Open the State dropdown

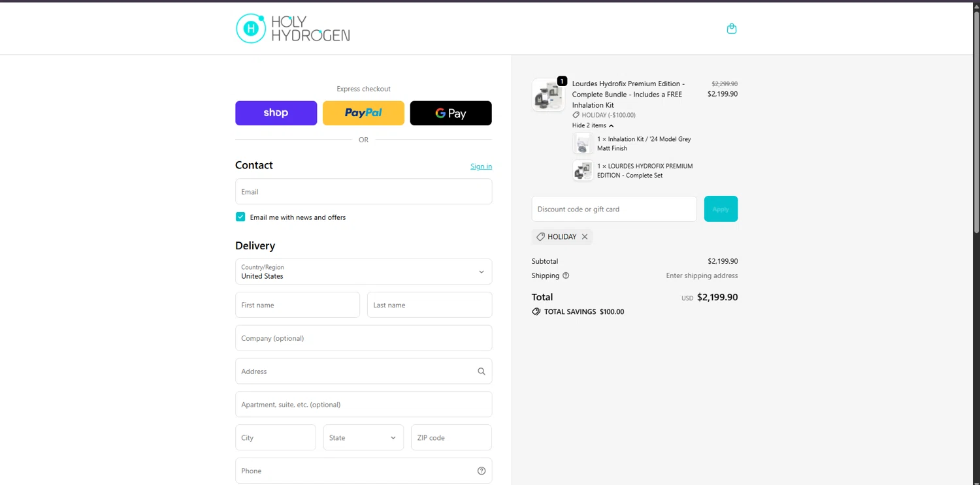[363, 437]
